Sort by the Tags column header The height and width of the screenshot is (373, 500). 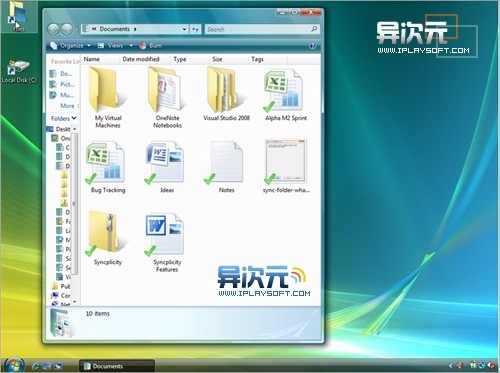[268, 59]
